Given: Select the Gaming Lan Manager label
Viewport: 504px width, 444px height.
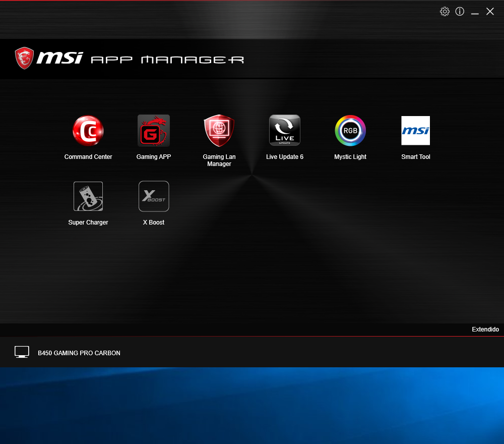Looking at the screenshot, I should tap(219, 160).
